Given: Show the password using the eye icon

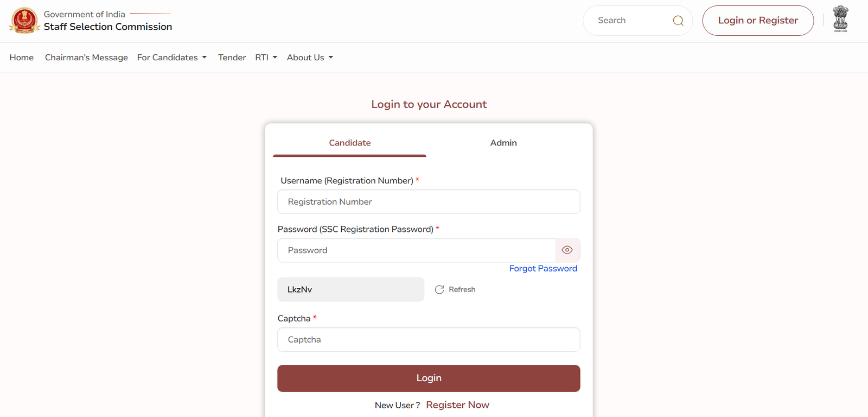Looking at the screenshot, I should pos(567,250).
